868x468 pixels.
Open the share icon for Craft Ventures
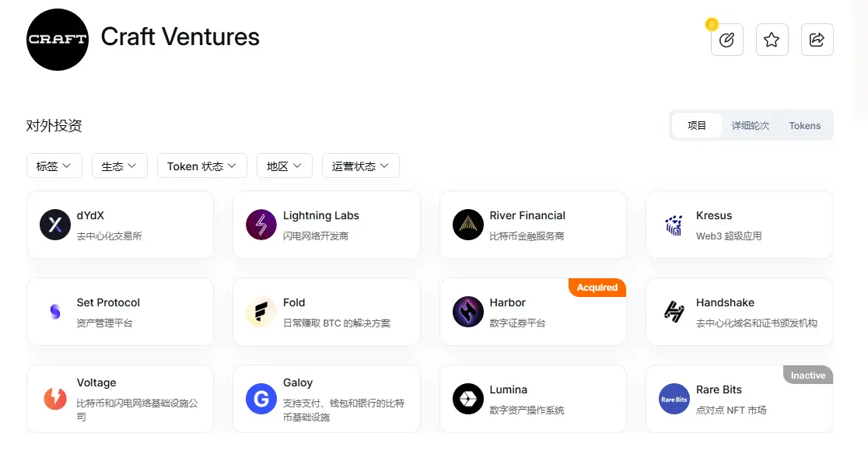[817, 40]
